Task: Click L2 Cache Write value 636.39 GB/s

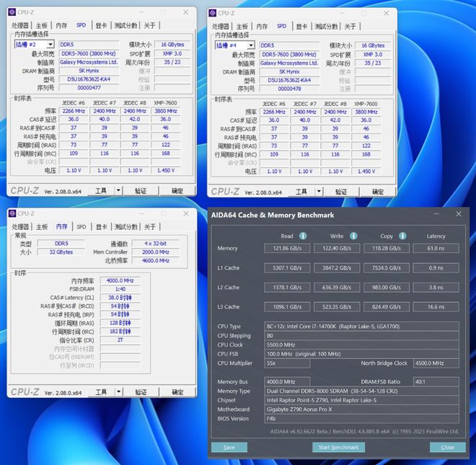Action: click(337, 288)
